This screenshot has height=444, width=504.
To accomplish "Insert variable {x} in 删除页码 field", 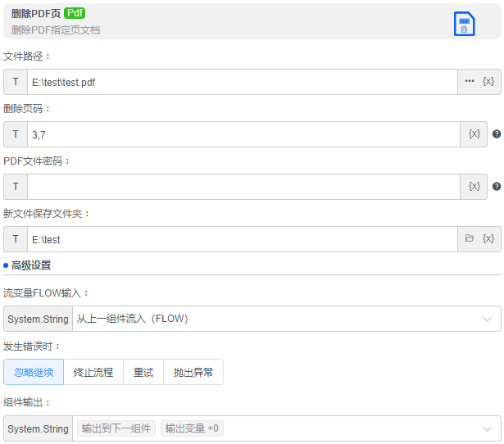I will click(x=474, y=134).
